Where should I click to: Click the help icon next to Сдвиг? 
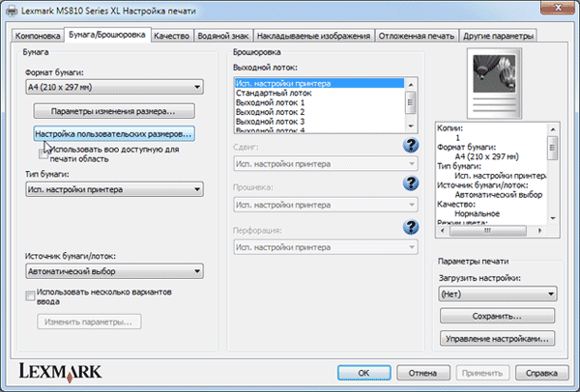tap(411, 145)
